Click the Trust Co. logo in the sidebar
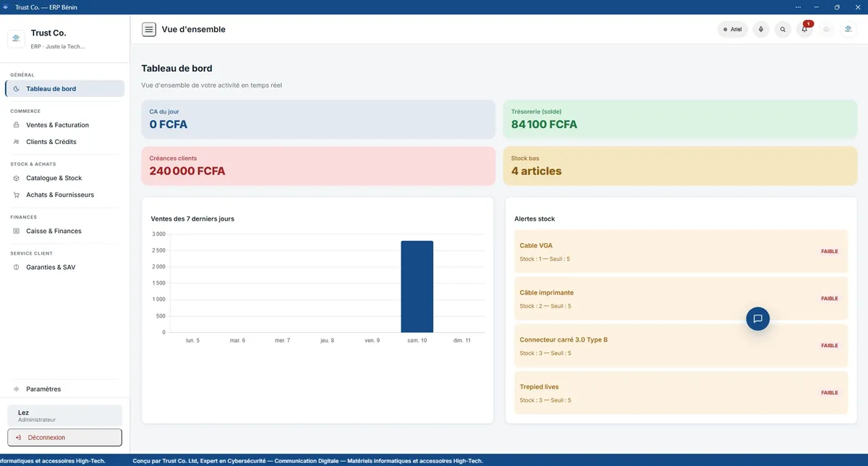Screen dimensions: 868x466 coord(17,38)
